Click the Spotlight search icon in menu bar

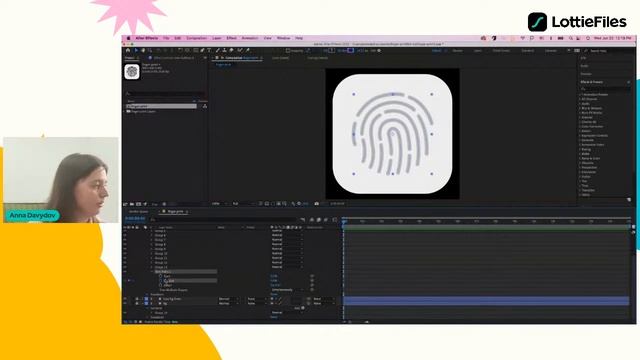coord(571,38)
